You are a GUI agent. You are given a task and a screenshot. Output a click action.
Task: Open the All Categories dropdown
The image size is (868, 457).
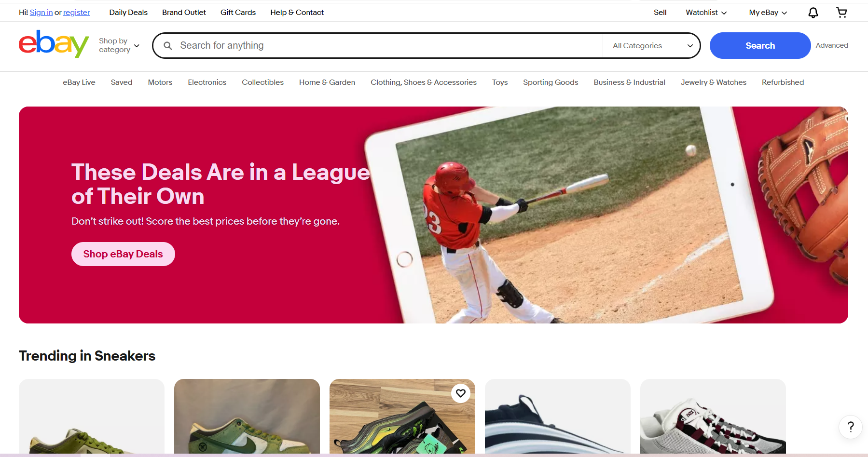point(651,46)
